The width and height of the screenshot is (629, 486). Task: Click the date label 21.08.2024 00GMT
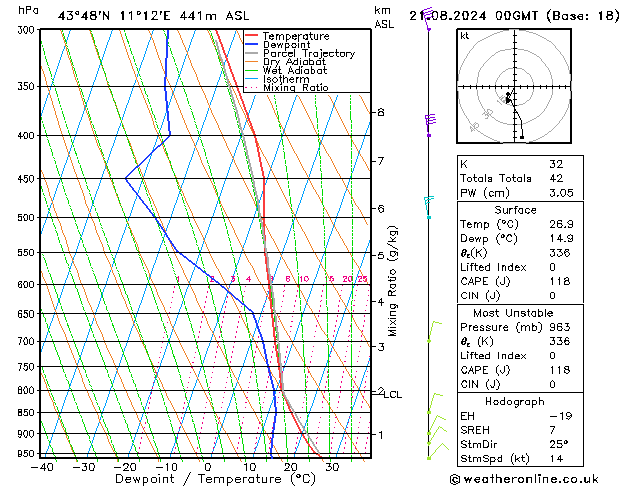(473, 16)
